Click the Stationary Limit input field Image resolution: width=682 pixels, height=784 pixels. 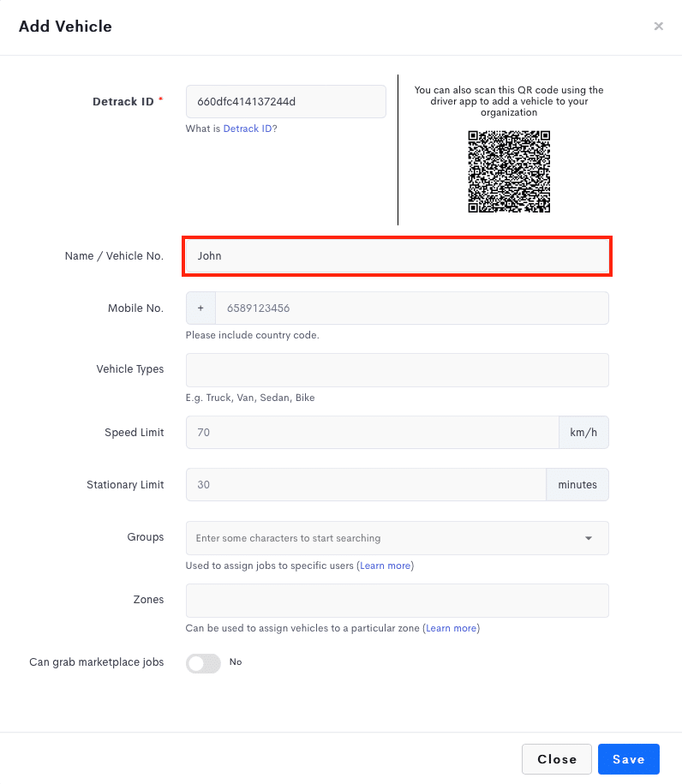tap(366, 484)
